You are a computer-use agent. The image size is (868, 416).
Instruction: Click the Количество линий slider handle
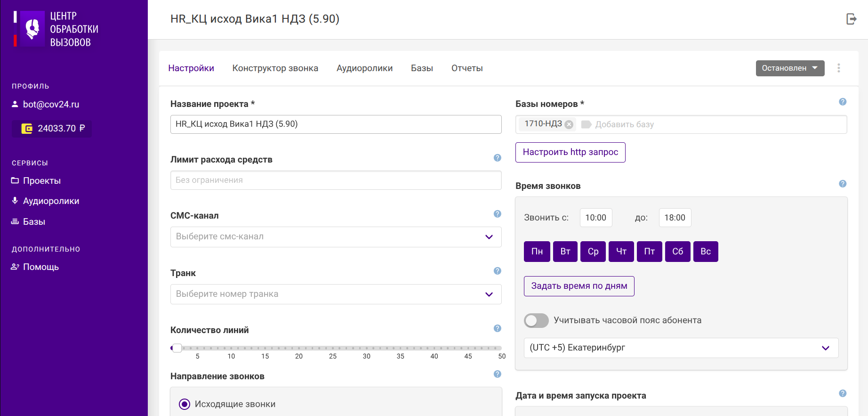tap(177, 348)
